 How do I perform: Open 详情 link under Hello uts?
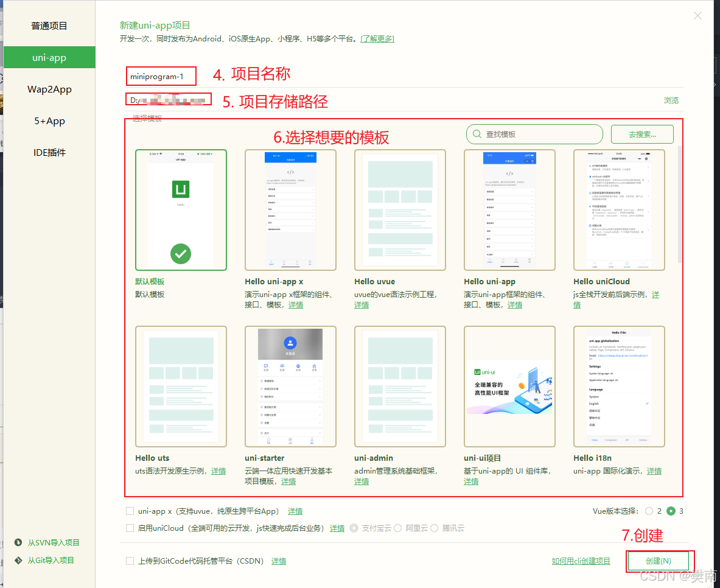(218, 471)
